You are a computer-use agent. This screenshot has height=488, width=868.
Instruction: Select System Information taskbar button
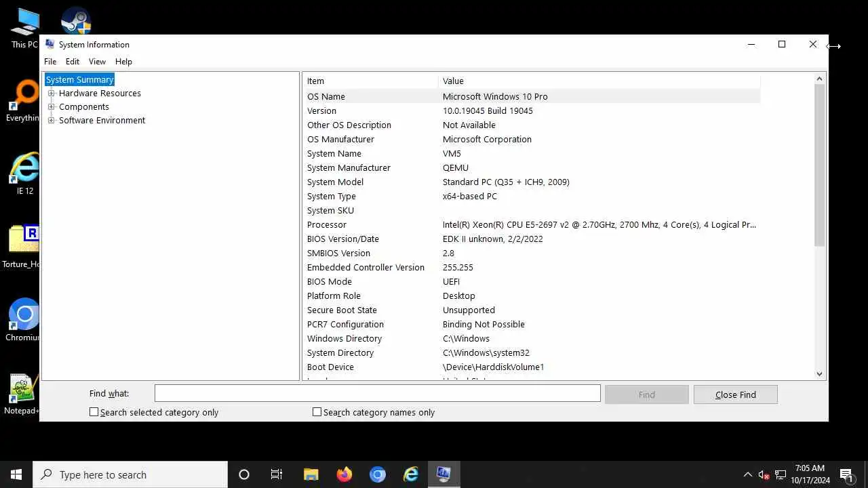[x=444, y=474]
